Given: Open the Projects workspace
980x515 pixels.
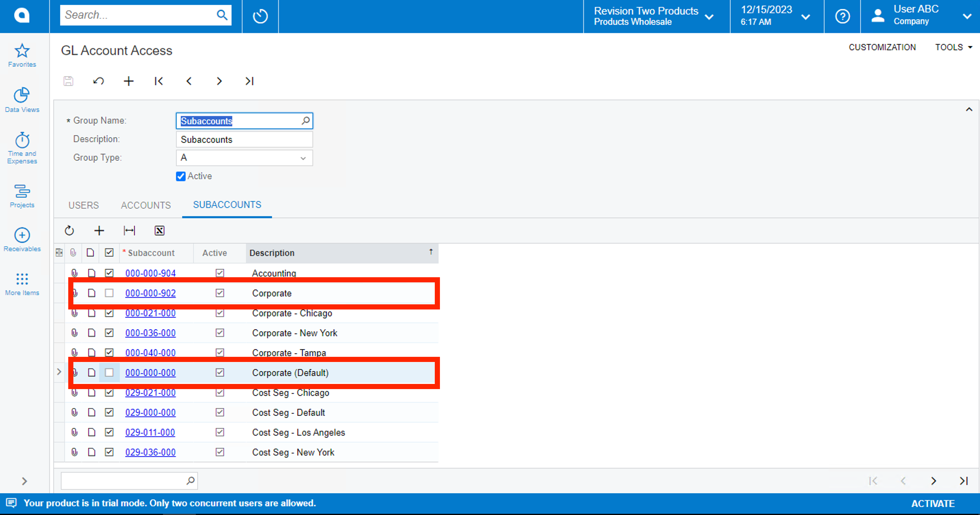Looking at the screenshot, I should pos(22,196).
